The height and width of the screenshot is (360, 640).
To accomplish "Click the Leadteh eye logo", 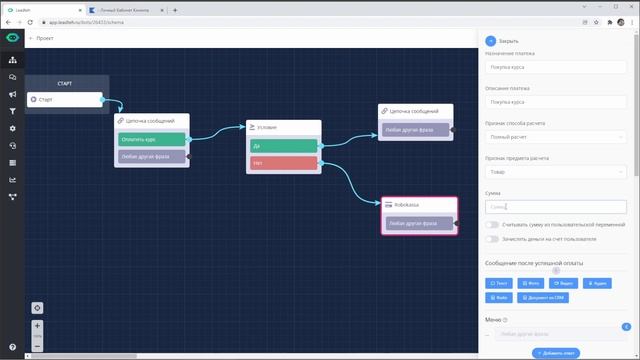I will tap(13, 38).
